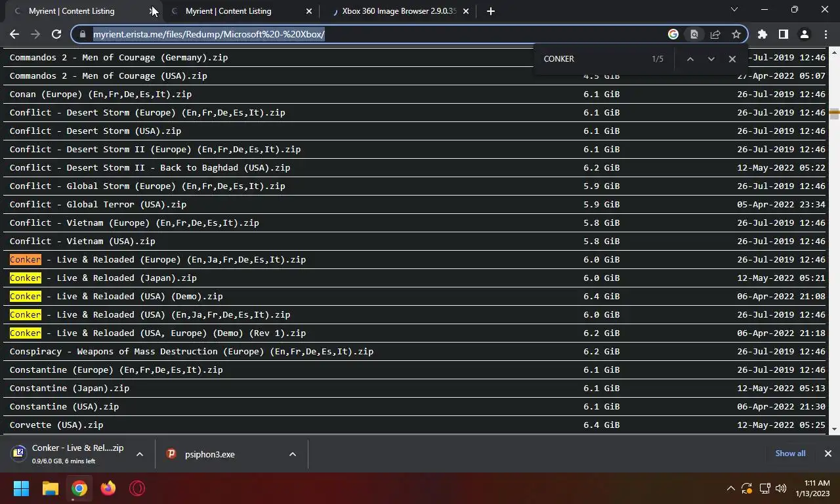The image size is (840, 504).
Task: Download Conker Live & Reloaded (Europe) zip
Action: (157, 259)
